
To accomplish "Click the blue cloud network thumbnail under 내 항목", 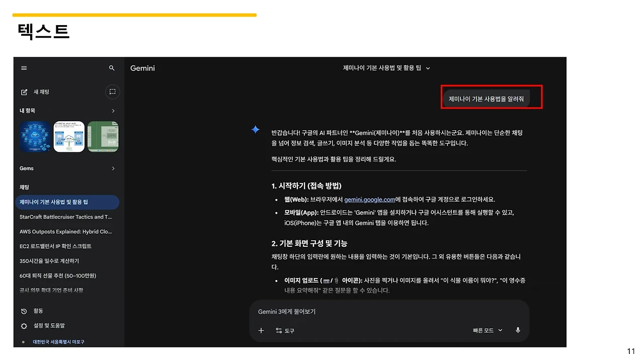I will click(x=35, y=136).
